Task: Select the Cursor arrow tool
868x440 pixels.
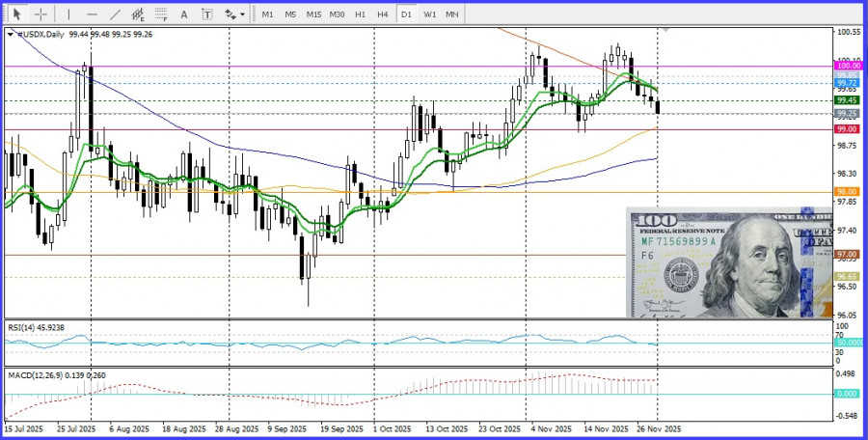Action: (x=16, y=14)
